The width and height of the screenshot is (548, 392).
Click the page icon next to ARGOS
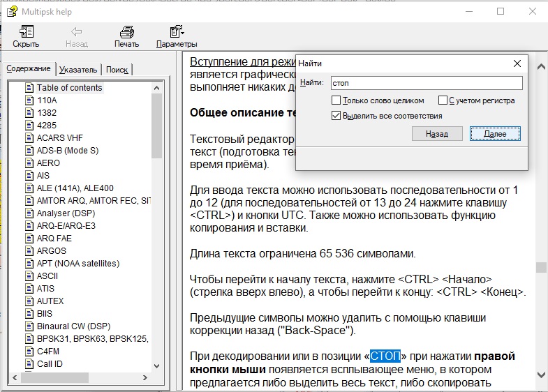click(30, 251)
